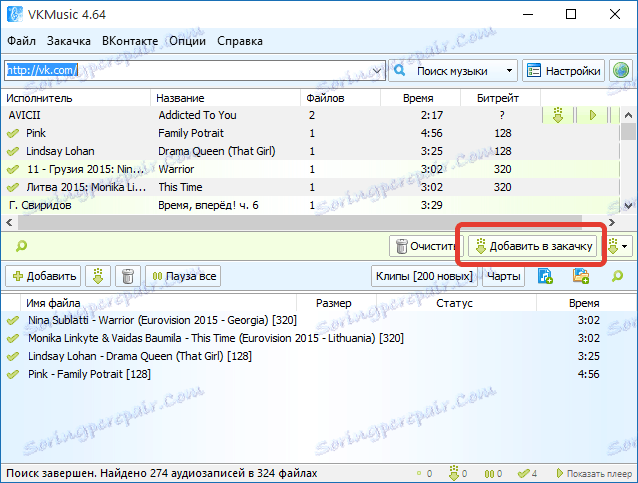Image resolution: width=638 pixels, height=483 pixels.
Task: Open the URL history dropdown arrow
Action: pos(377,71)
